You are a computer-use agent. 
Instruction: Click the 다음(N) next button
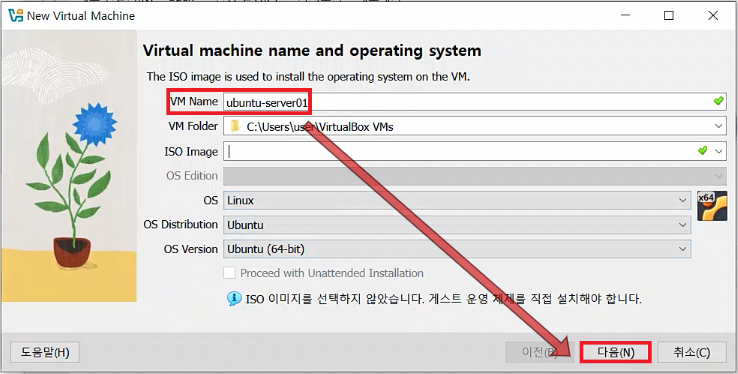pyautogui.click(x=616, y=352)
